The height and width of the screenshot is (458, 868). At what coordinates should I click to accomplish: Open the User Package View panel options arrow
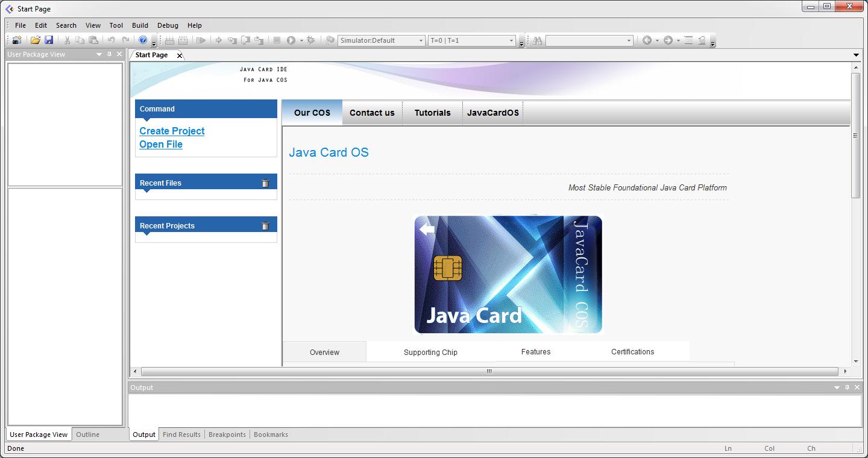click(x=99, y=54)
